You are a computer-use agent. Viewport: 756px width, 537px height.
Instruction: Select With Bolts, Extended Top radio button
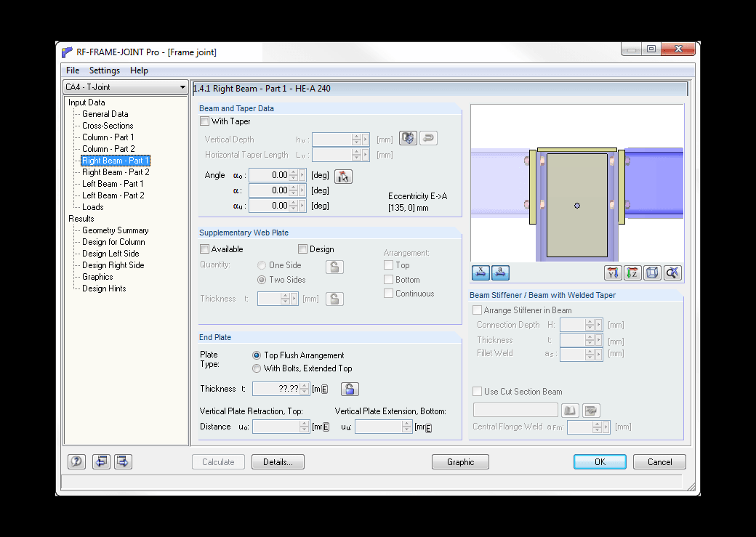pyautogui.click(x=257, y=368)
